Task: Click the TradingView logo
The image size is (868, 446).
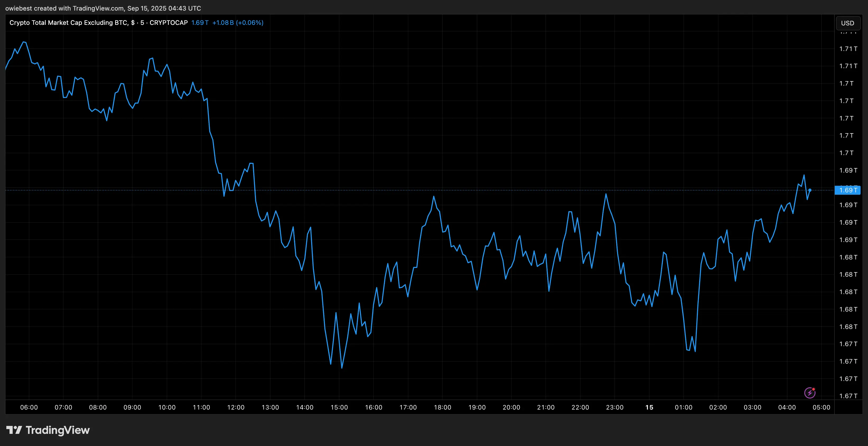Action: (48, 430)
